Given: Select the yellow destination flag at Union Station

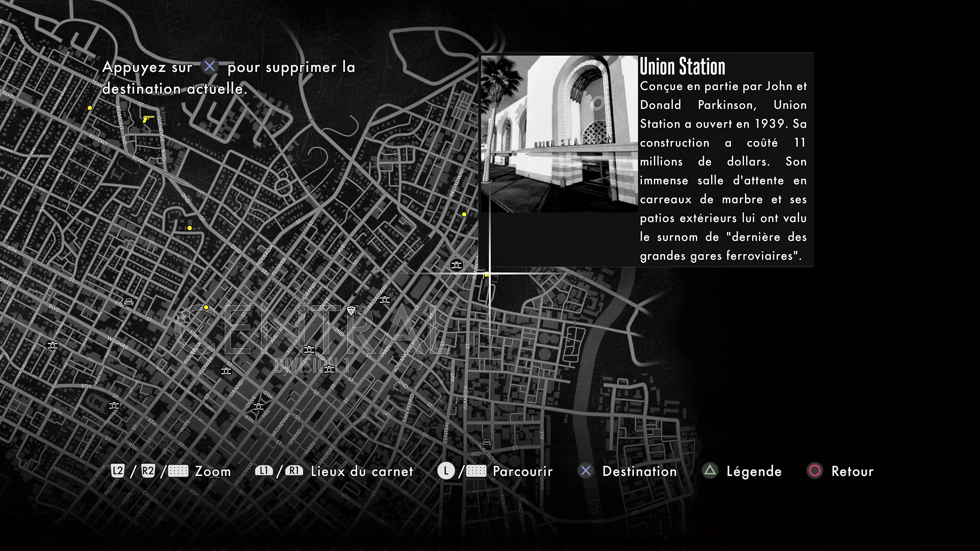Looking at the screenshot, I should [x=486, y=275].
